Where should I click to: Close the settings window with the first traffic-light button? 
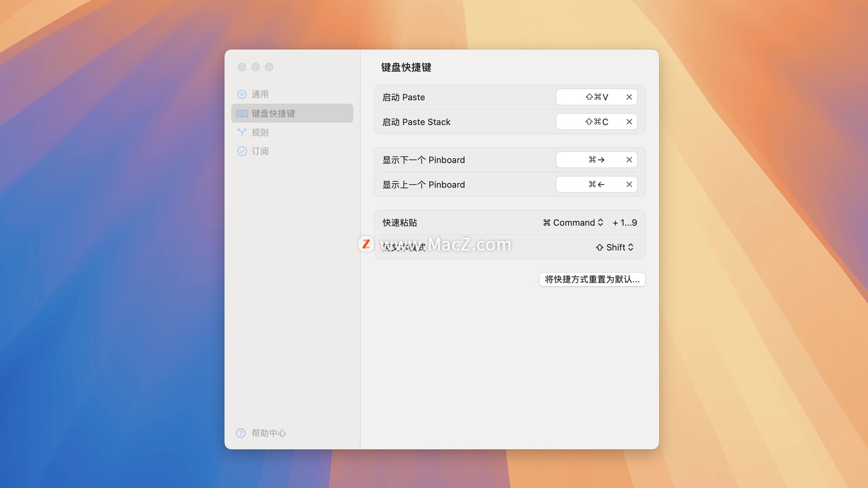coord(242,67)
